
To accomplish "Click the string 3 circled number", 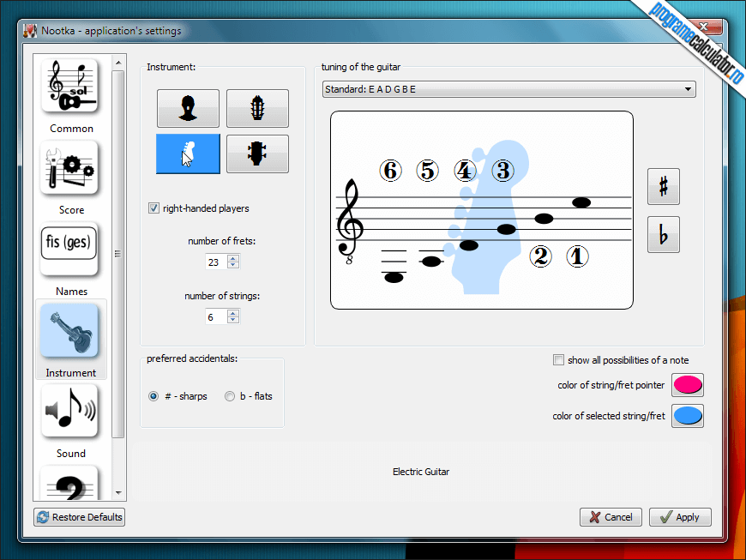I will coord(502,171).
